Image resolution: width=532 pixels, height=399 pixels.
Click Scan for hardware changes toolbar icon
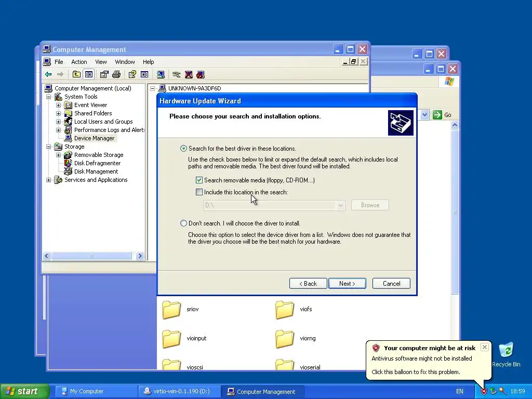[x=161, y=75]
